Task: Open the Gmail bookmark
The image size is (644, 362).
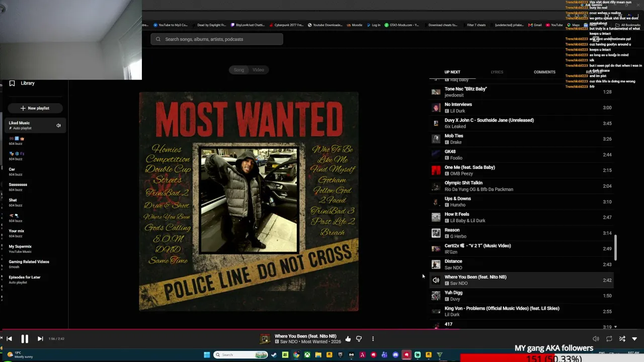Action: coord(535,25)
